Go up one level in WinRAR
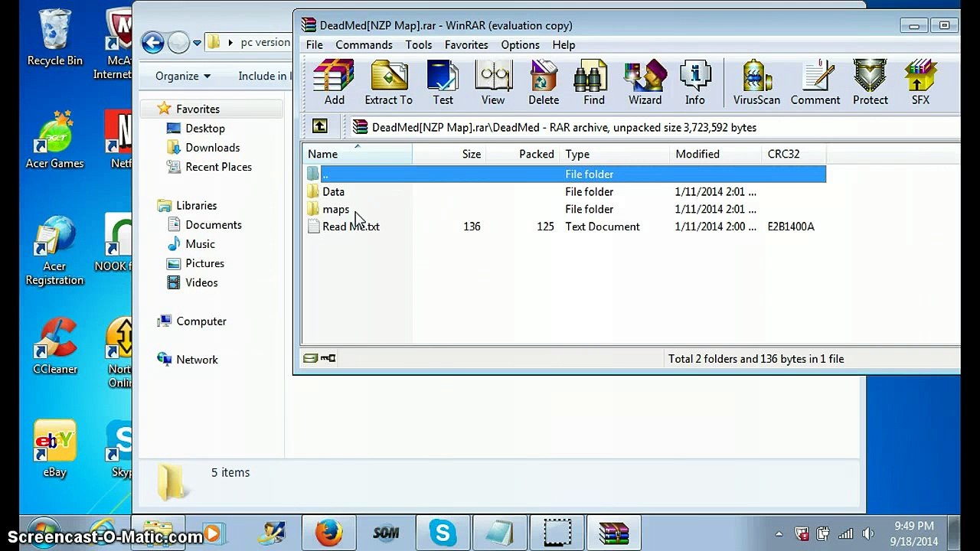 (x=320, y=127)
